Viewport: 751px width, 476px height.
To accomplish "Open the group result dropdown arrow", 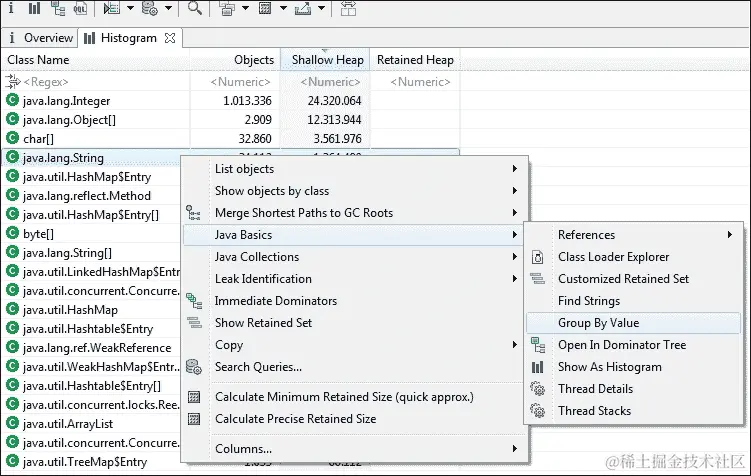I will point(245,8).
